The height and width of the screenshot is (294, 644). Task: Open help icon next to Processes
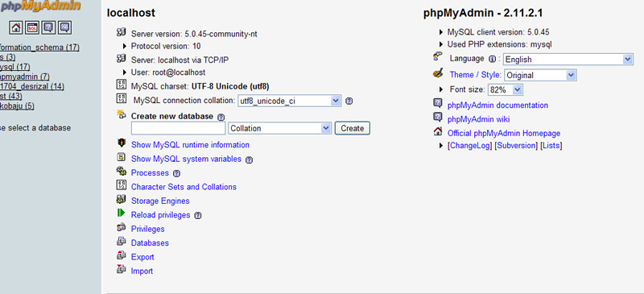pos(176,174)
